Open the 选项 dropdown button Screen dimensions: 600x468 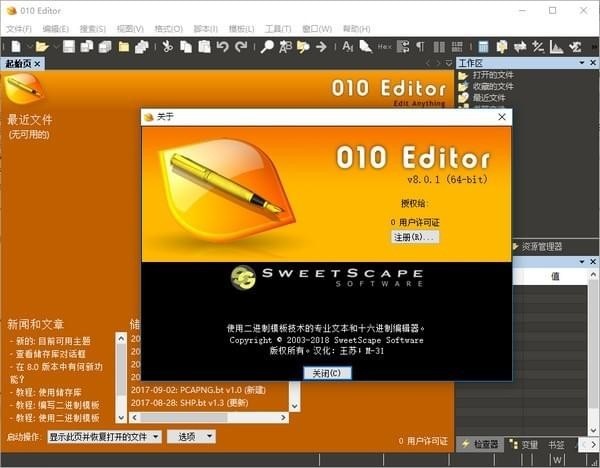tap(191, 437)
